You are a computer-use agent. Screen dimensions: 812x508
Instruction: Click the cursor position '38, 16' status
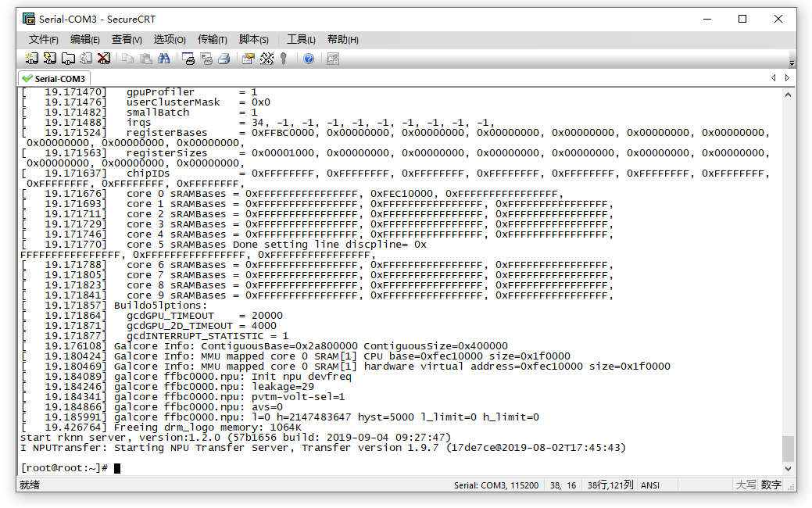(563, 485)
